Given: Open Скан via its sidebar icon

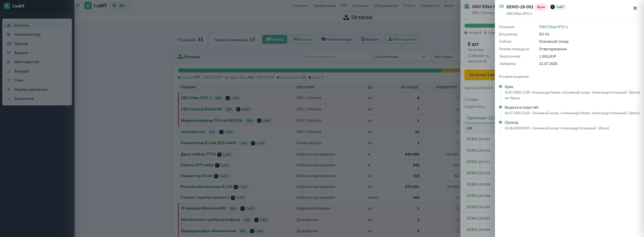Looking at the screenshot, I should (x=9, y=80).
